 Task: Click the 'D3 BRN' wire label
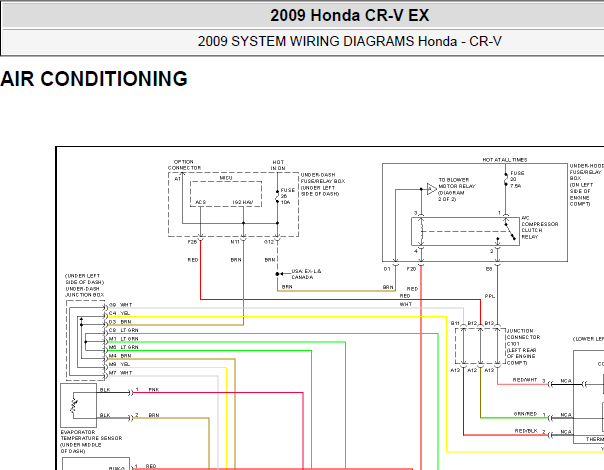[x=120, y=322]
